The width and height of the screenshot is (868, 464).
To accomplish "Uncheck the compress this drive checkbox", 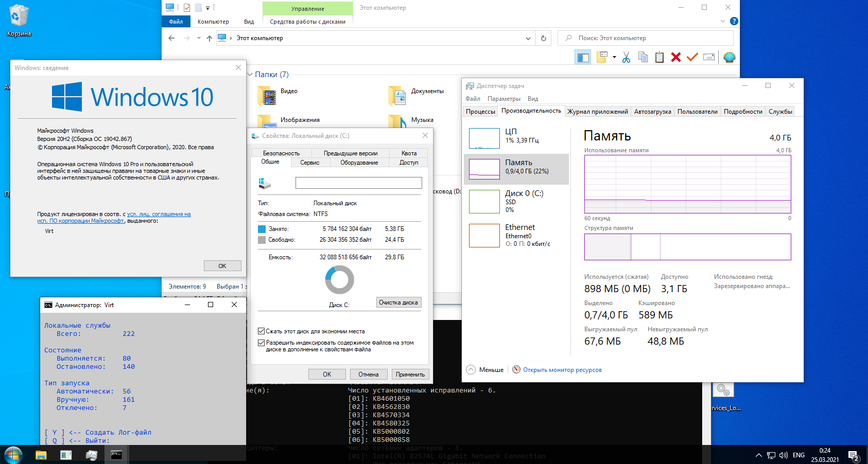I will [261, 331].
